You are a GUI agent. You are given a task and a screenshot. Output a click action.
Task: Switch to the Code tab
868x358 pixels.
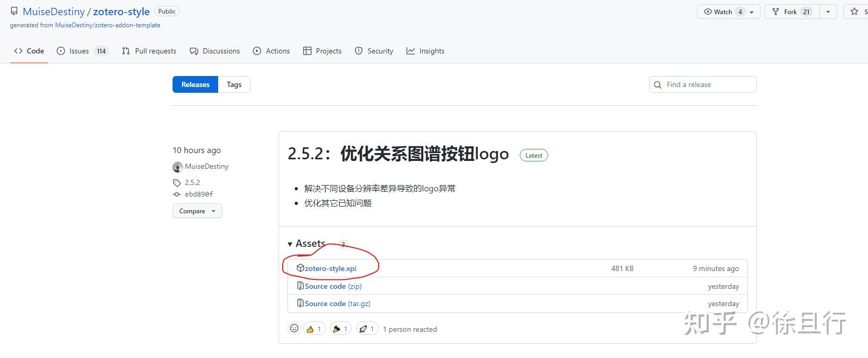29,51
